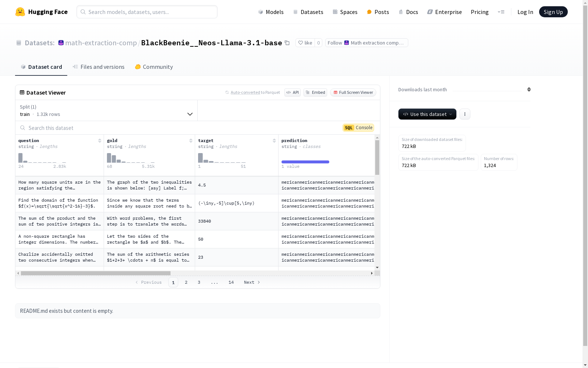
Task: Go to the Pricing page
Action: 480,12
